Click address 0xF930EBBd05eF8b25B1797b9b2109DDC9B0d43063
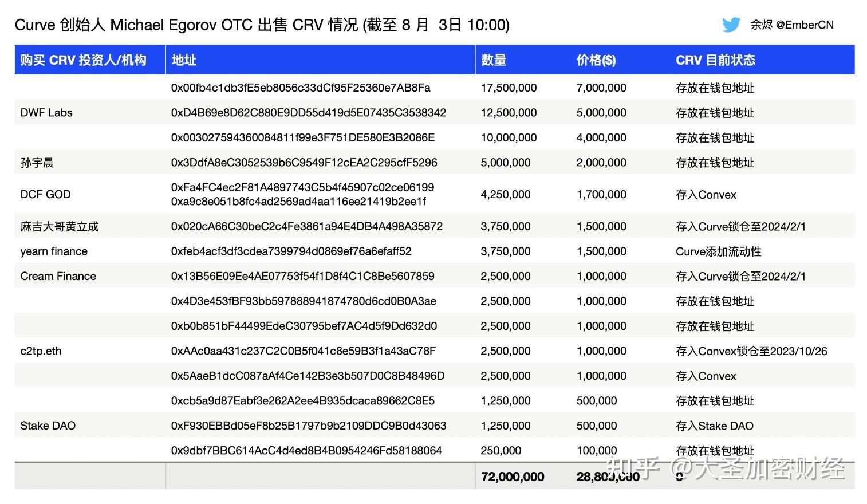867x504 pixels. (309, 426)
